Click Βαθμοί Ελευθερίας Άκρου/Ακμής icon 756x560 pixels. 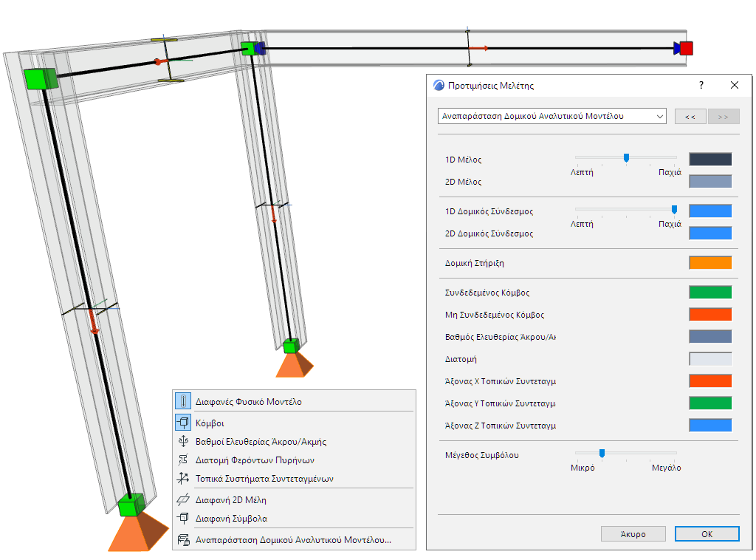183,441
